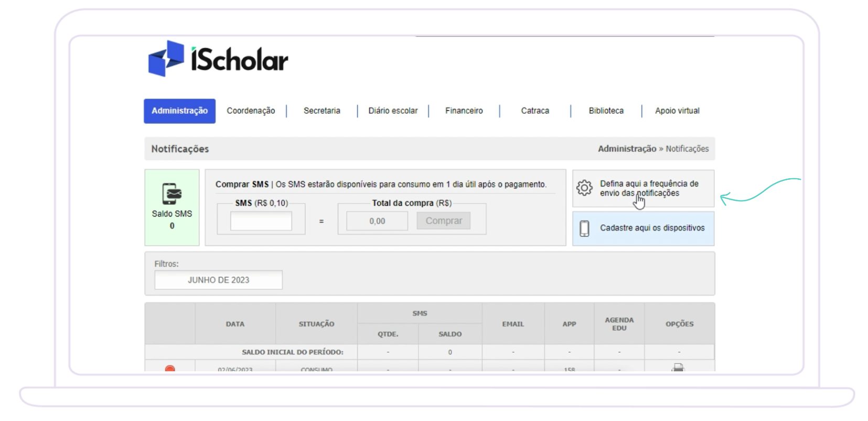
Task: Click the red status dot in the table row
Action: (170, 369)
